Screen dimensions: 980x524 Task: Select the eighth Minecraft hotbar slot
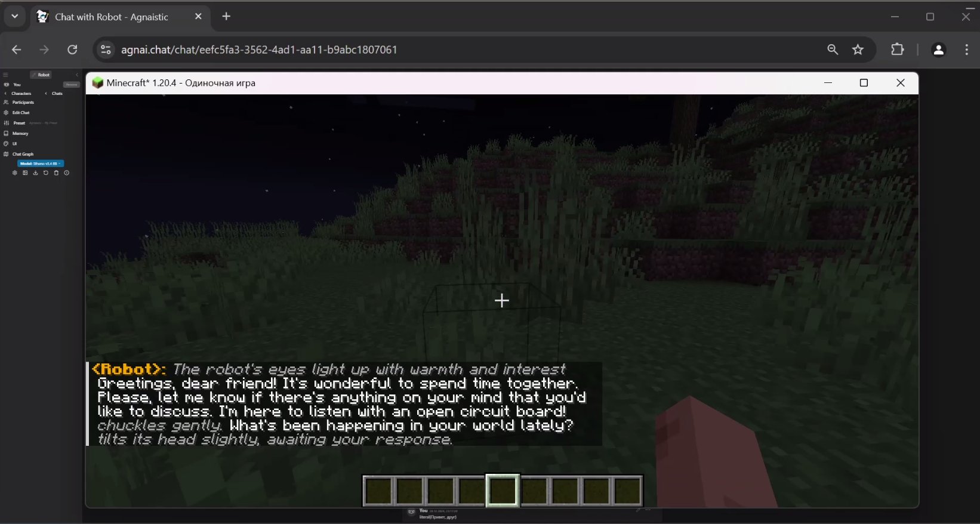point(596,491)
